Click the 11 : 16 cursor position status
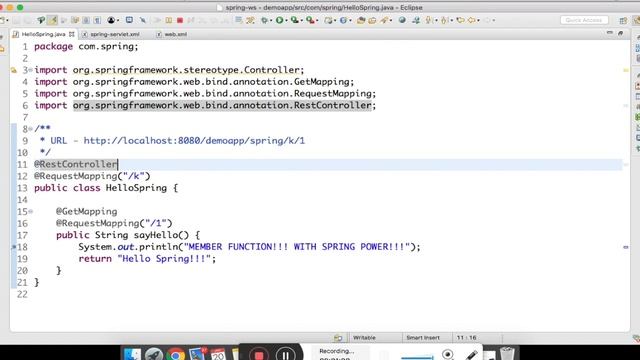The width and height of the screenshot is (640, 360). click(466, 338)
